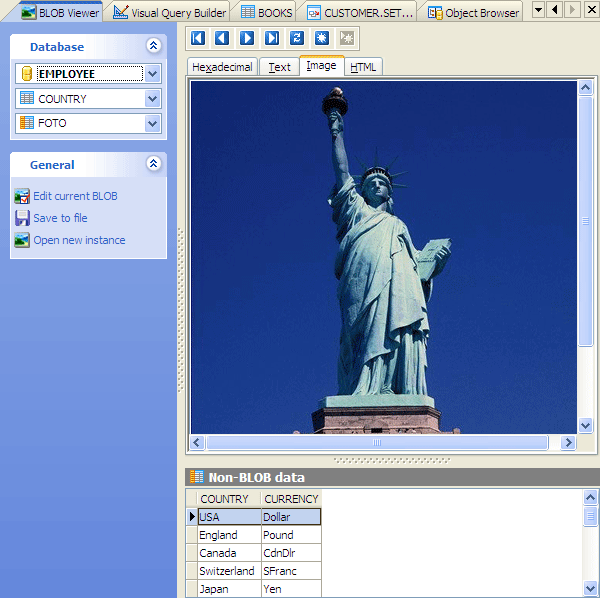
Task: Go to first record in BLOB navigator
Action: (x=198, y=38)
